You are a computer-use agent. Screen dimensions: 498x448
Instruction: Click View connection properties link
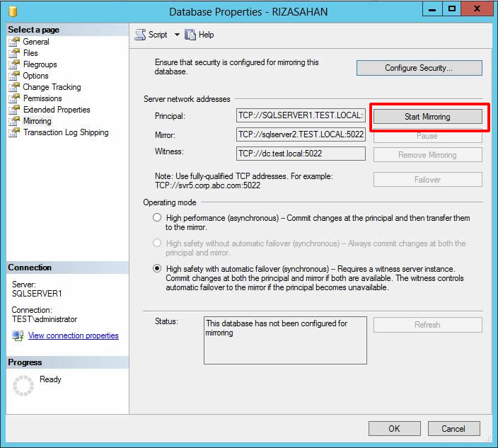(73, 335)
